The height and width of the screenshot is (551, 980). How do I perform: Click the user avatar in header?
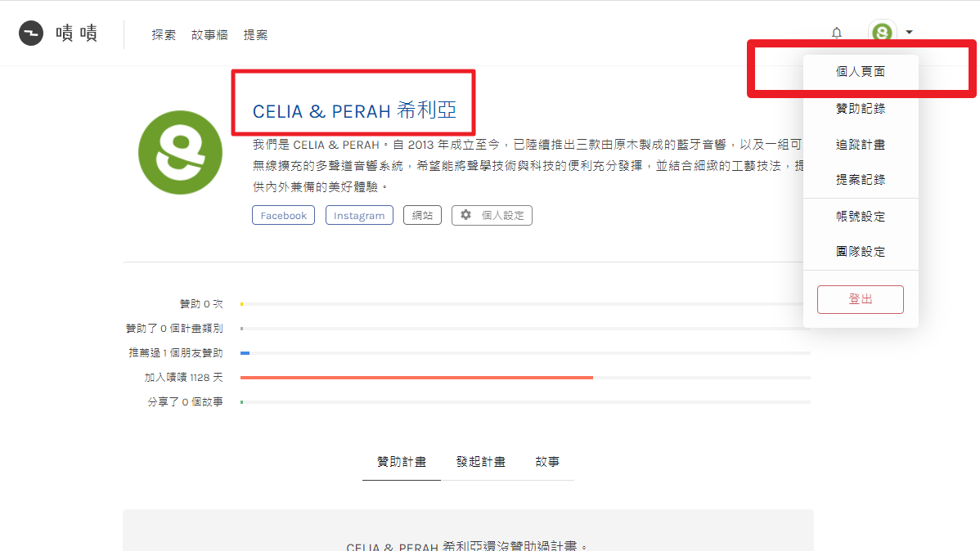tap(882, 32)
